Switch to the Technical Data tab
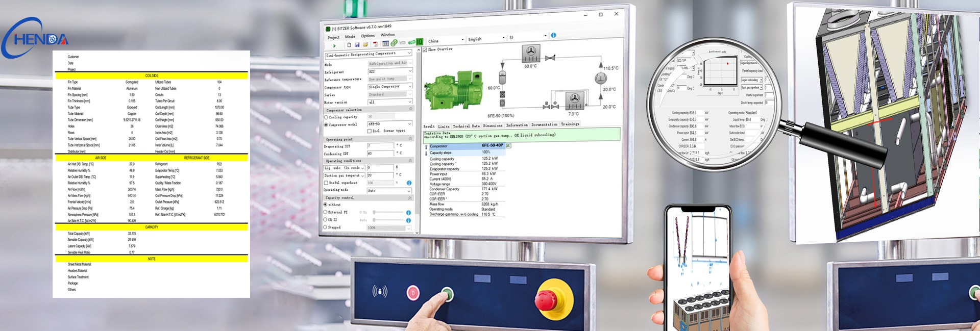 466,125
